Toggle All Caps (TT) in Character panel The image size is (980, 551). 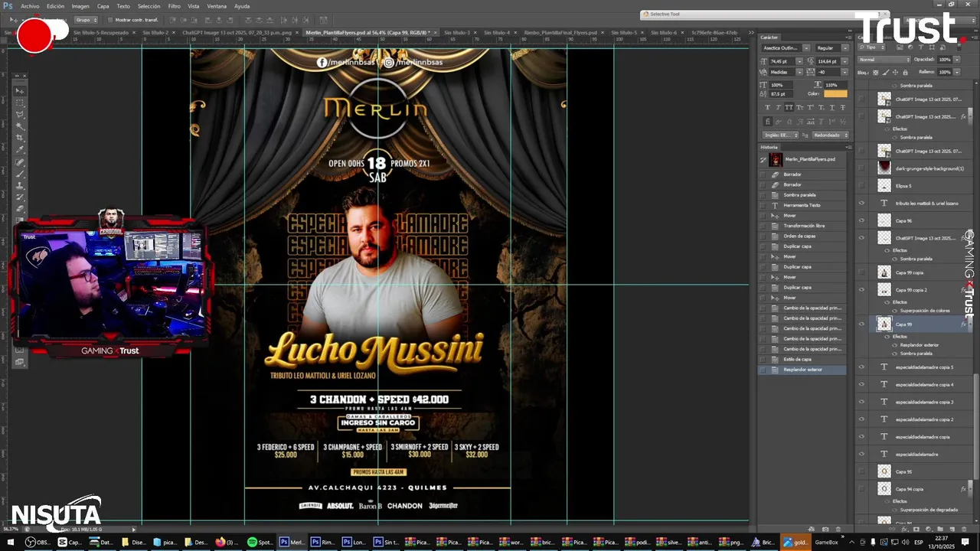789,107
